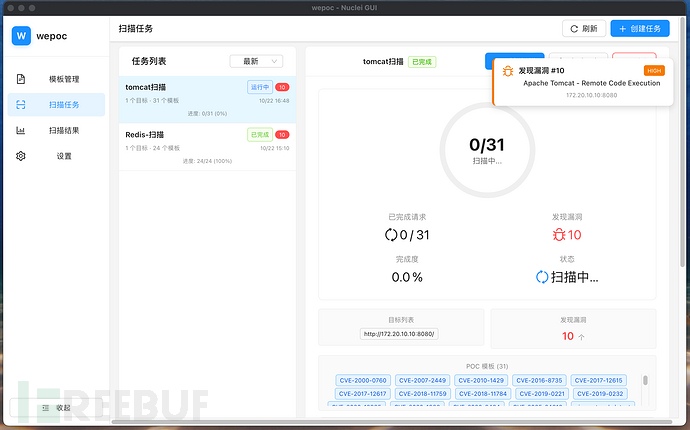The width and height of the screenshot is (690, 430).
Task: Click the CVE-2016-8735 template tag
Action: tap(539, 380)
